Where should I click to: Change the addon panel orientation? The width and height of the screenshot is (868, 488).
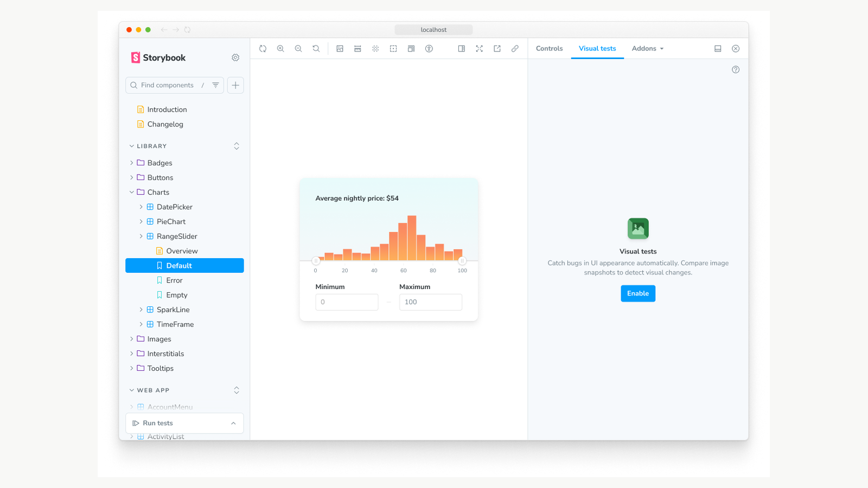(x=718, y=49)
